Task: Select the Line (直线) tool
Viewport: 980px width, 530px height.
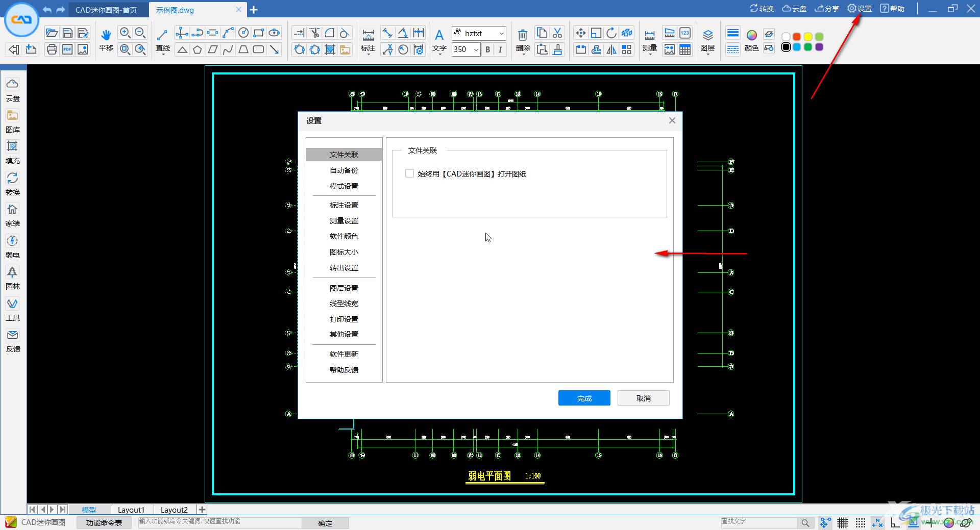Action: [162, 35]
